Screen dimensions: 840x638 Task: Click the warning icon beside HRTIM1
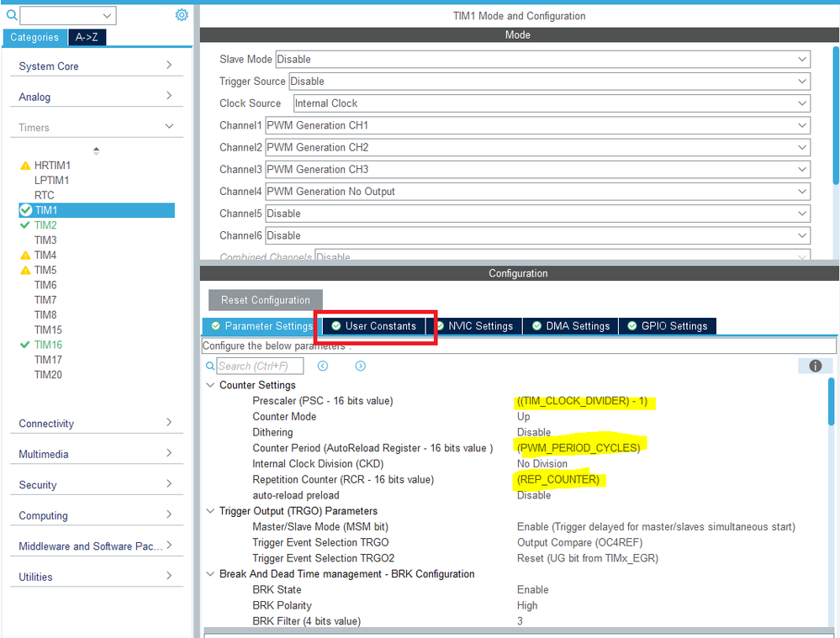pos(25,165)
